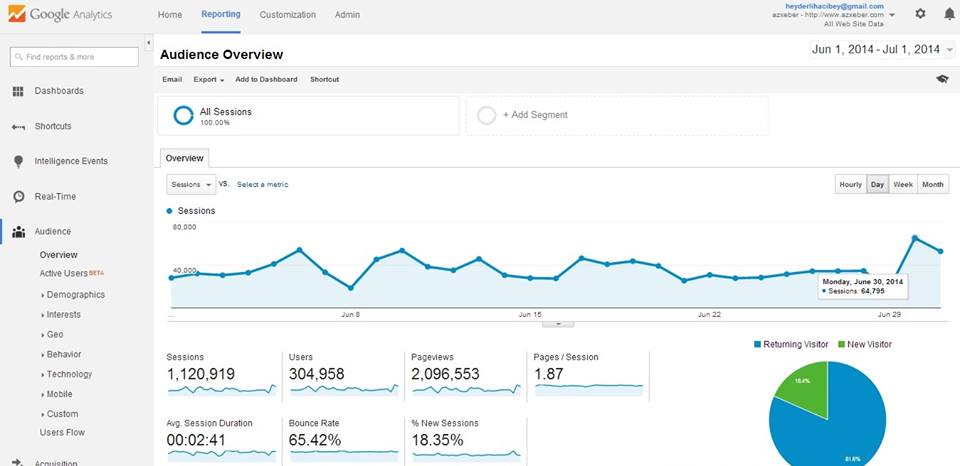Open the Admin tab
This screenshot has width=960, height=466.
[347, 15]
